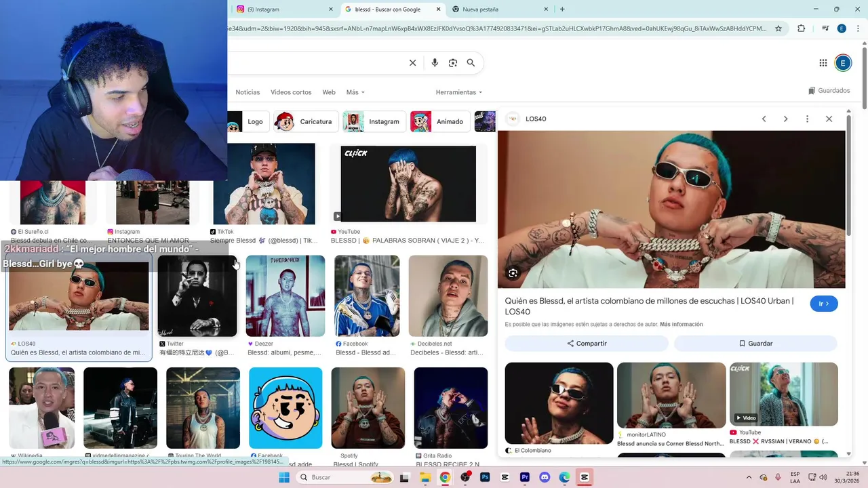Image resolution: width=868 pixels, height=488 pixels.
Task: Close the LOS40 image preview panel
Action: pyautogui.click(x=829, y=119)
